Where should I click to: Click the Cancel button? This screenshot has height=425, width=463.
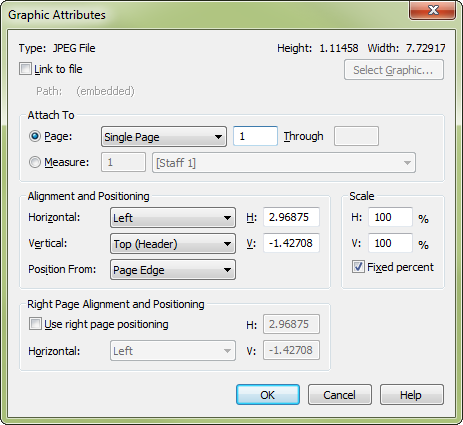pos(340,395)
